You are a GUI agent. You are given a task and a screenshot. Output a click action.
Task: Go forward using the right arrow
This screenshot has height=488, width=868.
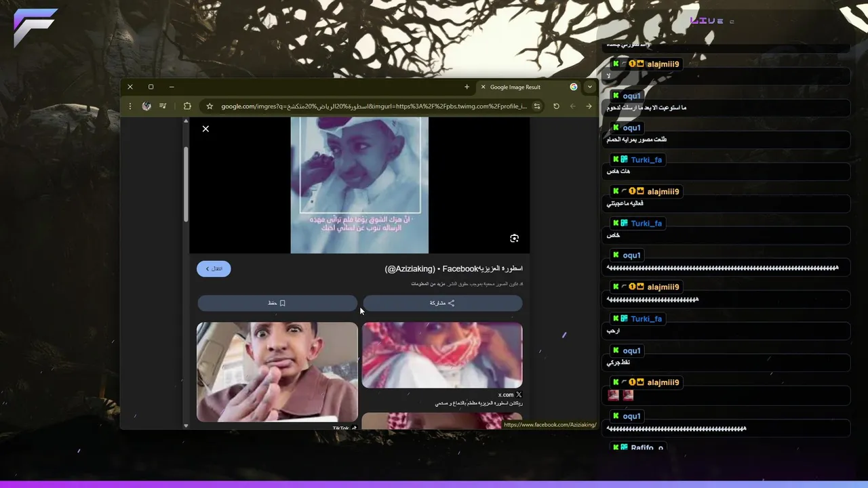[x=589, y=106]
